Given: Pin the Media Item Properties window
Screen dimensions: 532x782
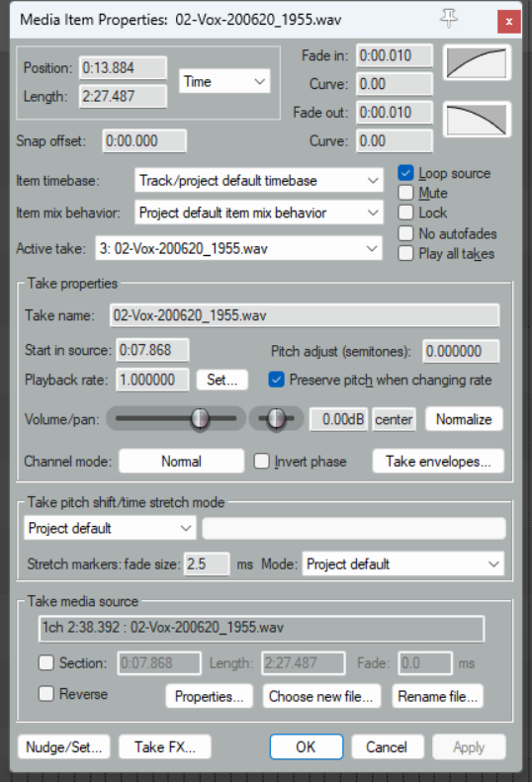Looking at the screenshot, I should [449, 19].
